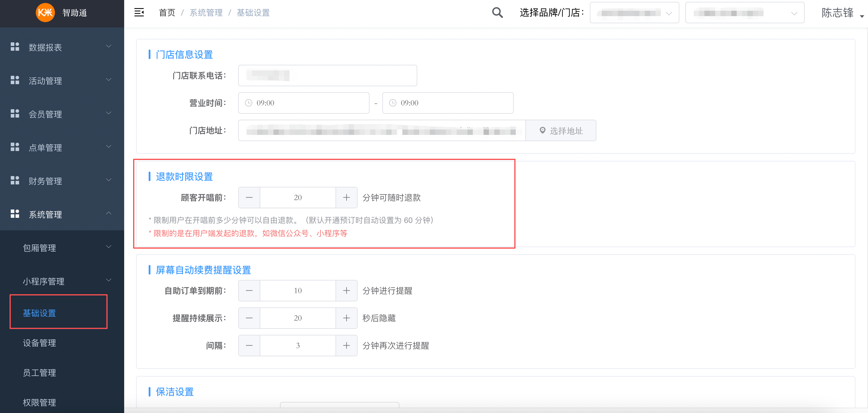Decrease the 10-minute reminder value with minus
The height and width of the screenshot is (413, 868).
249,290
